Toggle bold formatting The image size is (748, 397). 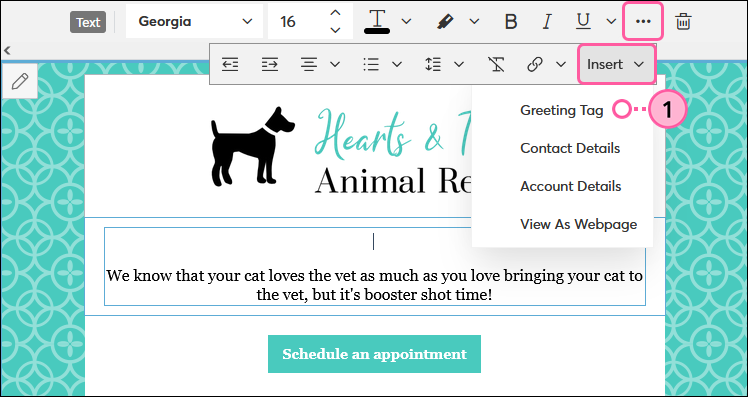pyautogui.click(x=511, y=21)
